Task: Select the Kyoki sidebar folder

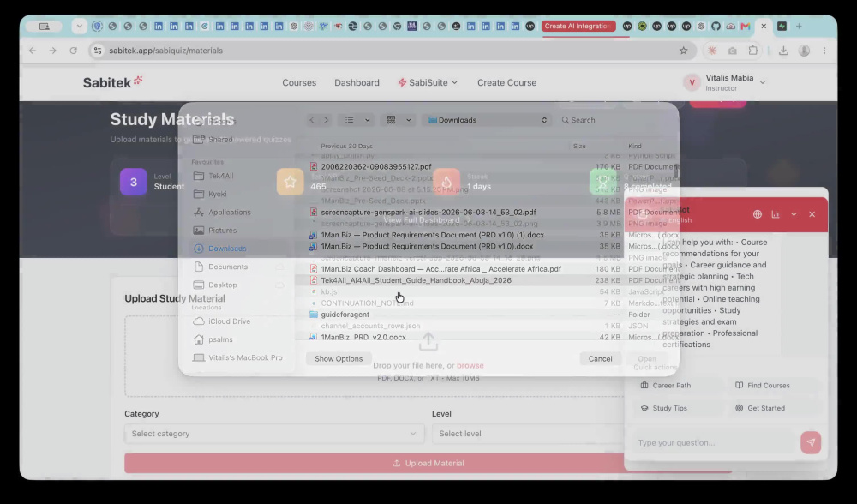Action: (x=217, y=194)
